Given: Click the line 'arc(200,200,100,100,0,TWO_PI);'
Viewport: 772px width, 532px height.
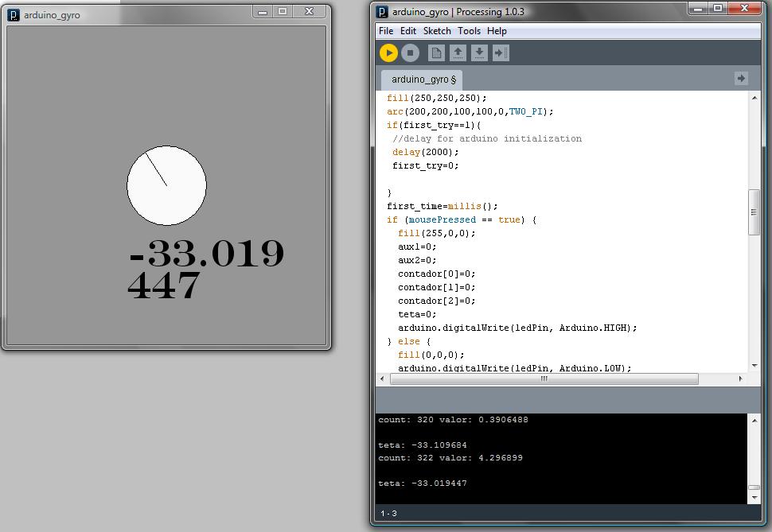Looking at the screenshot, I should (x=470, y=111).
